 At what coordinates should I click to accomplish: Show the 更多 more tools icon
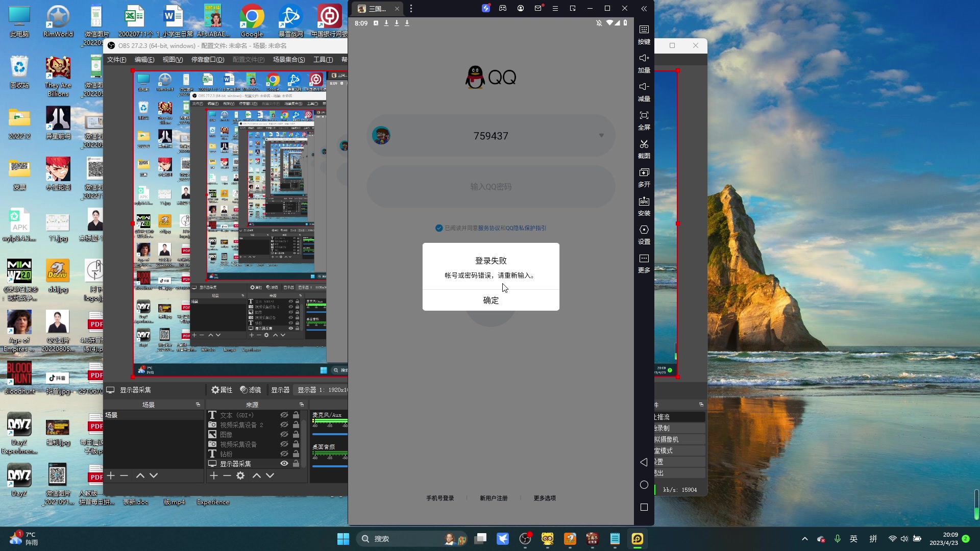(644, 263)
